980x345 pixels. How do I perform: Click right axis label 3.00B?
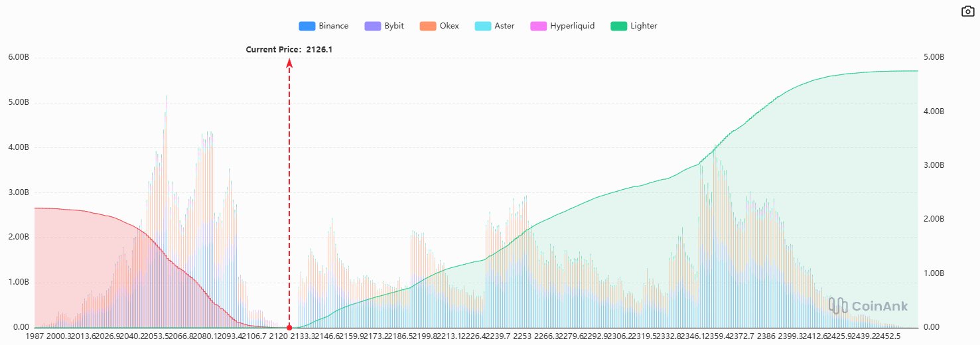934,165
